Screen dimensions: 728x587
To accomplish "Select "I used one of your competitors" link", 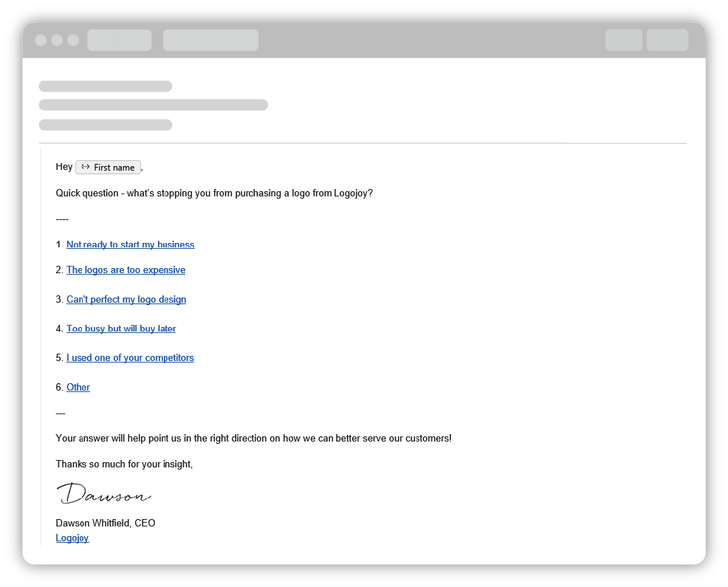I will [x=130, y=358].
